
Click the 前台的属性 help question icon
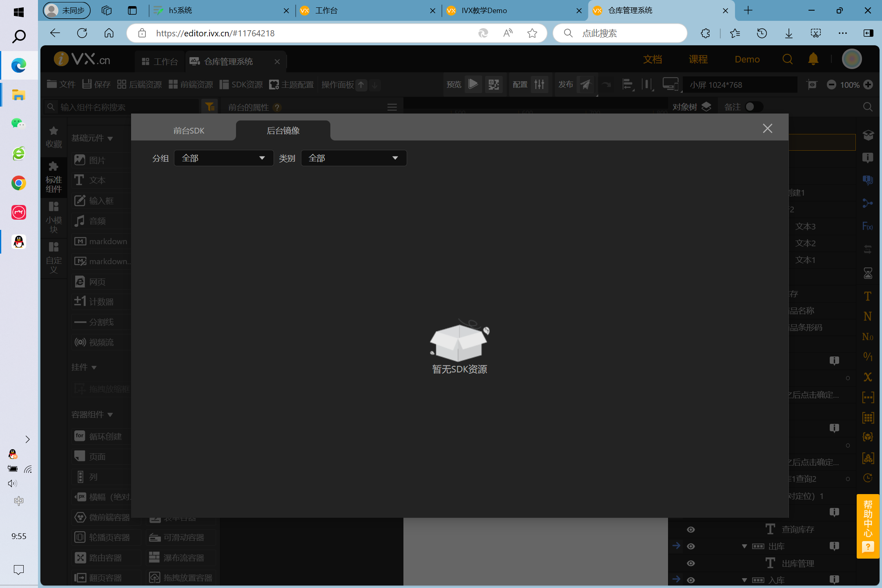[x=277, y=107]
